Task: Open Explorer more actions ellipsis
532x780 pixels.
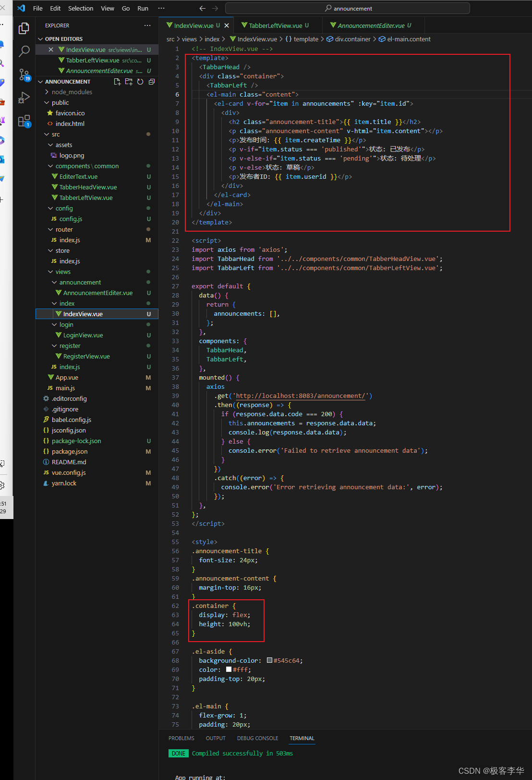Action: [147, 25]
